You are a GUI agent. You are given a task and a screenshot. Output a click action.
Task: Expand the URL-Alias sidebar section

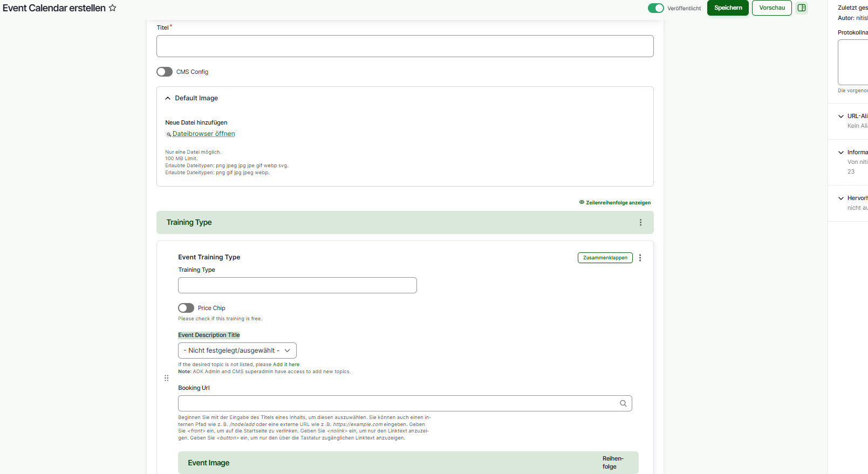[x=841, y=116]
